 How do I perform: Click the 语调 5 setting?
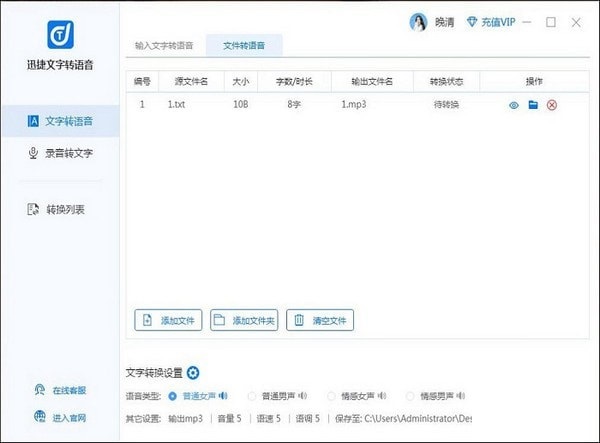pos(307,419)
